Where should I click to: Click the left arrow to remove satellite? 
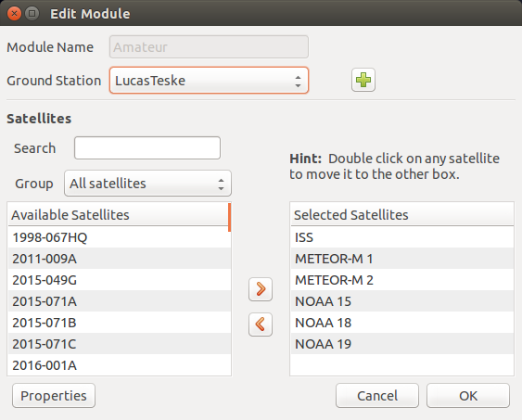[261, 325]
